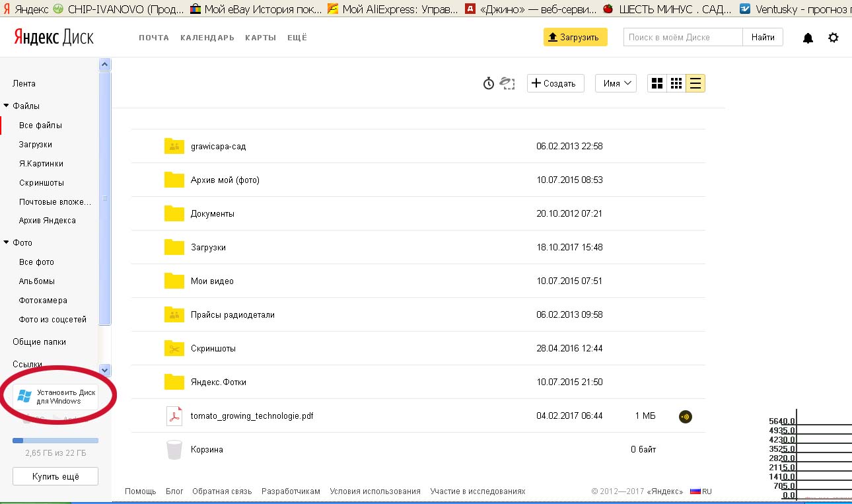Click the file name tomato_growing_technologie.pdf
The width and height of the screenshot is (852, 504).
pos(252,416)
